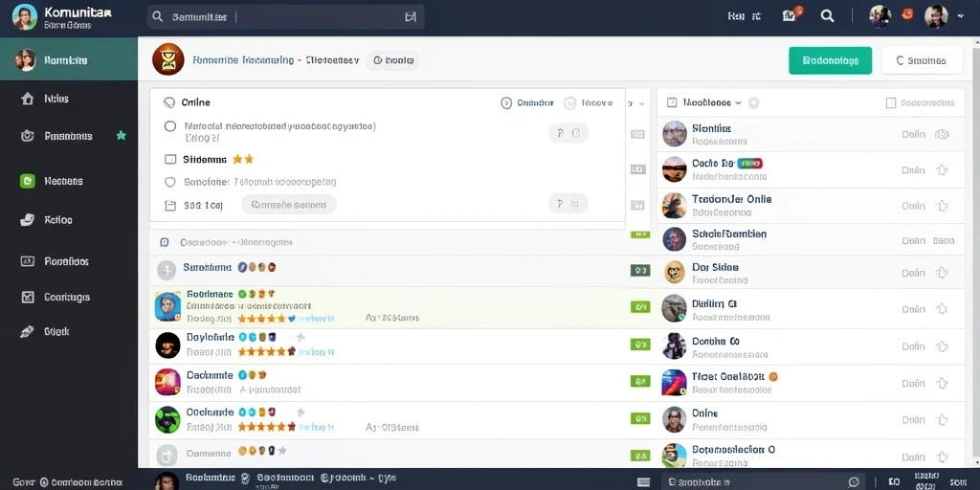This screenshot has height=490, width=980.
Task: Select the radio button on the card's second line
Action: pyautogui.click(x=170, y=126)
